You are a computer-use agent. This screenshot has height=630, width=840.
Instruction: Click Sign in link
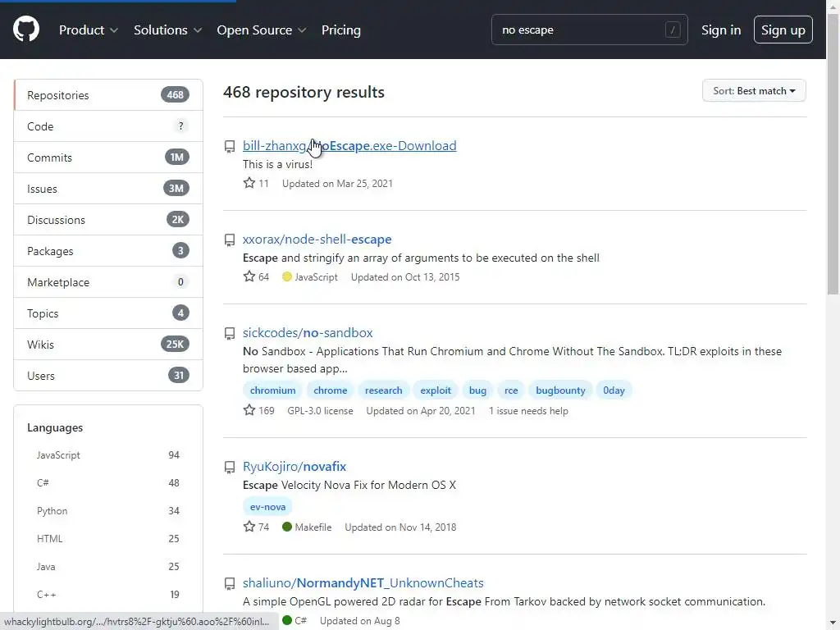tap(720, 30)
